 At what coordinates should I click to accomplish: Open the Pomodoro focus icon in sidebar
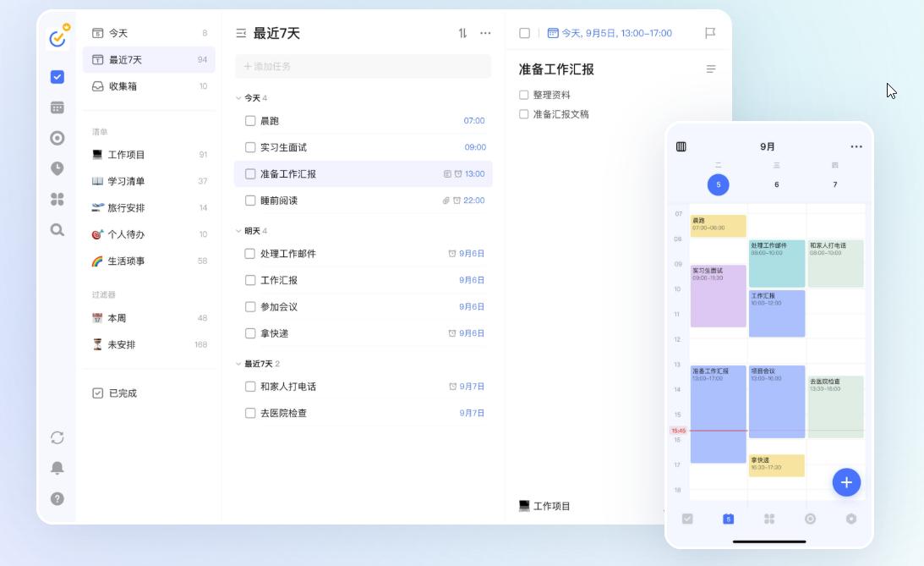coord(57,138)
